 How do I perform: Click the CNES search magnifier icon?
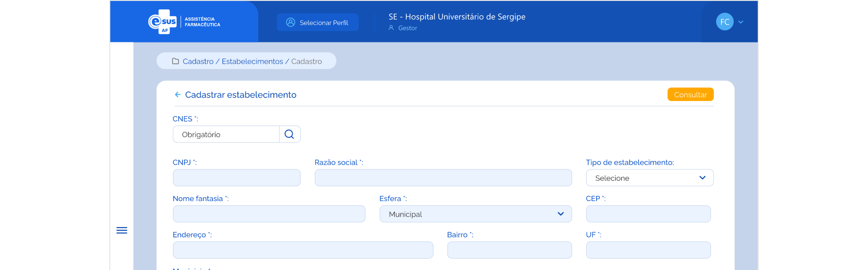(x=289, y=135)
